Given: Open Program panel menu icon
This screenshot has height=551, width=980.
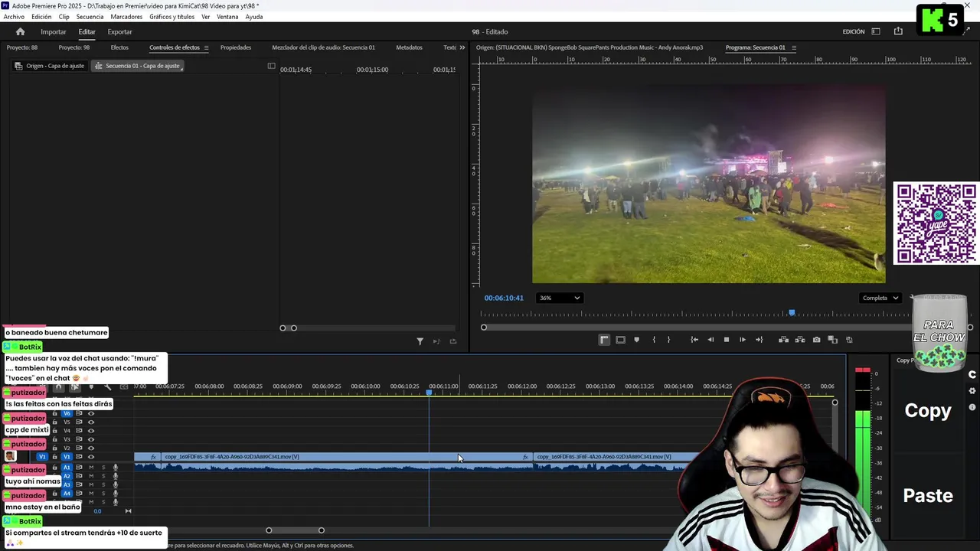Looking at the screenshot, I should point(794,47).
